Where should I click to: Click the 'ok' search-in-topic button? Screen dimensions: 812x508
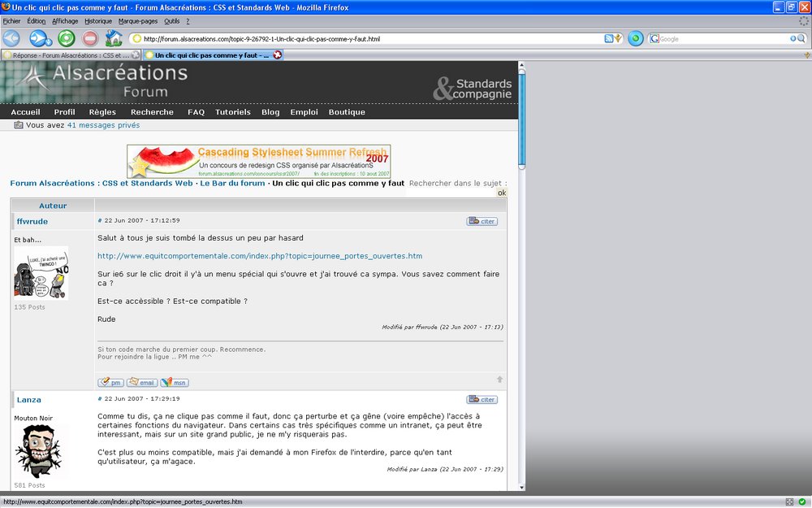click(501, 193)
